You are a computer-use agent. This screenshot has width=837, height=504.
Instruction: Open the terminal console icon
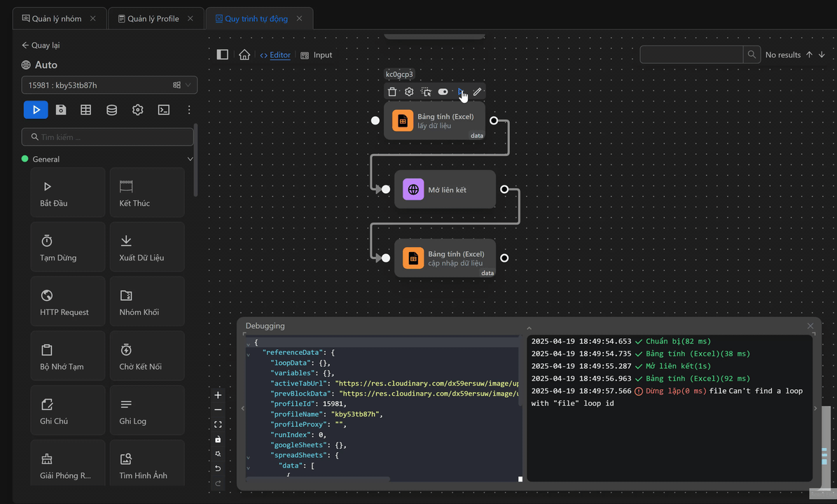click(x=163, y=110)
